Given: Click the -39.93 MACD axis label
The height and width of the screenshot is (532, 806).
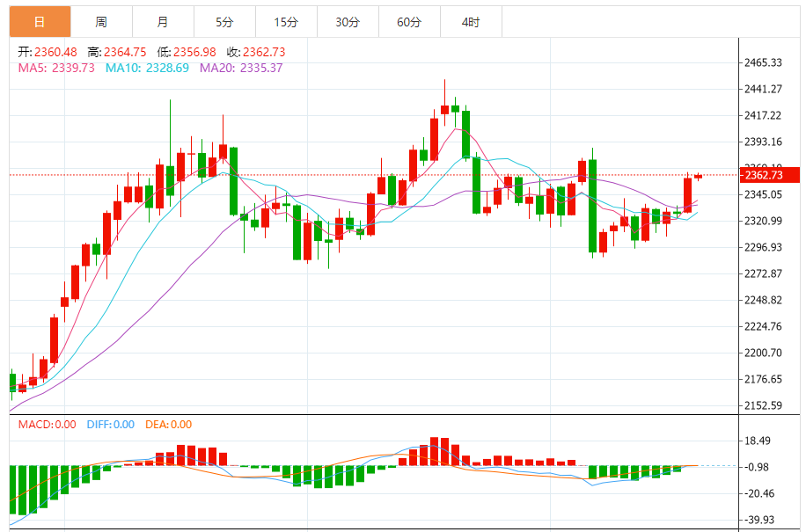Looking at the screenshot, I should coord(758,520).
